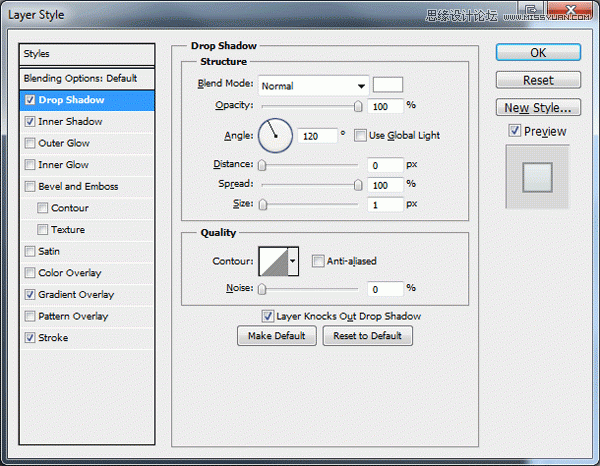Enable the Inner Glow checkbox
This screenshot has width=600, height=466.
pos(30,165)
